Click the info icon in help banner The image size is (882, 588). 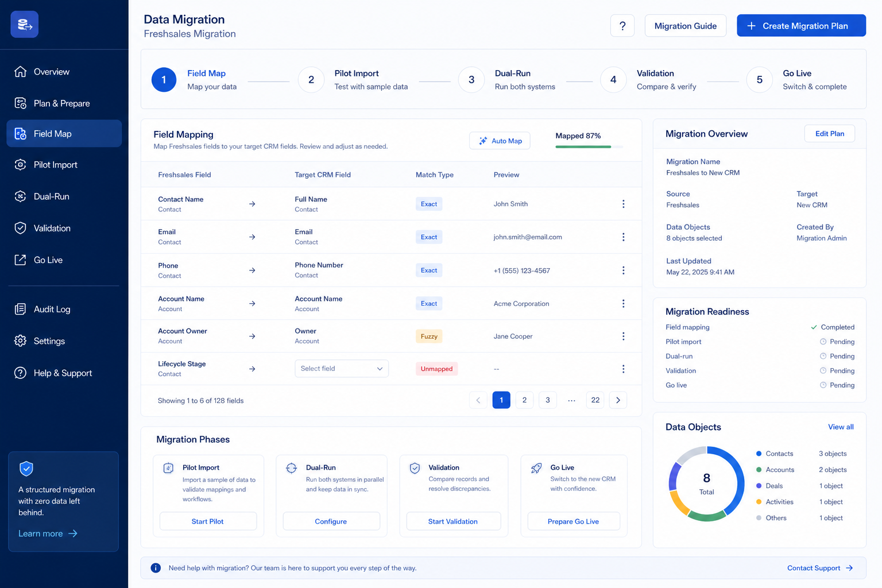pos(156,568)
